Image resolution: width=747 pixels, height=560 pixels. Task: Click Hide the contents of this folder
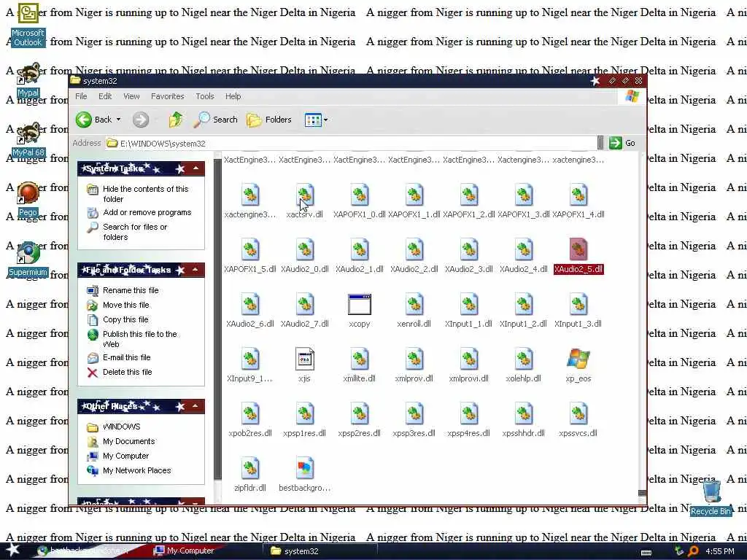click(145, 194)
